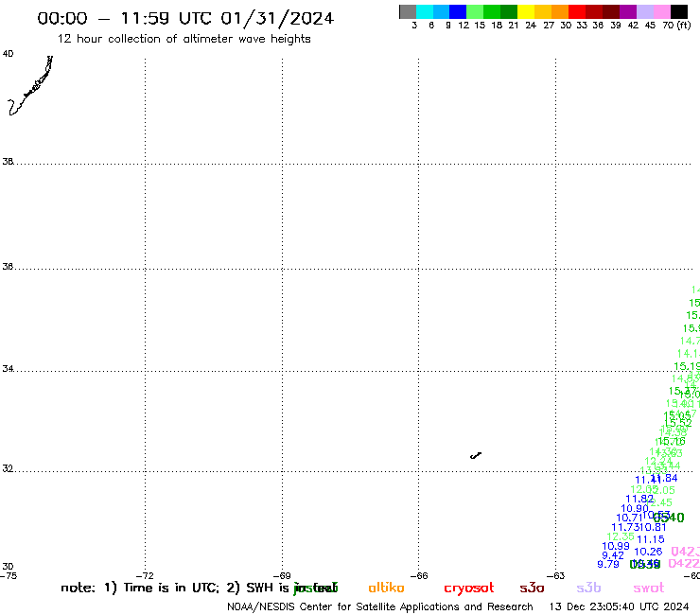Click the longitude label '-69'
Image resolution: width=700 pixels, height=615 pixels.
point(282,575)
